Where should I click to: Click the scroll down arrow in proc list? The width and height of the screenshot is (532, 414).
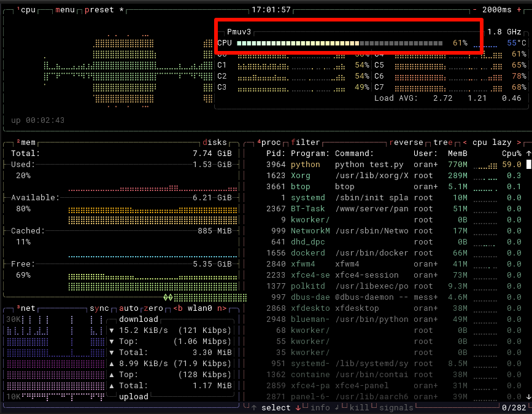click(528, 396)
